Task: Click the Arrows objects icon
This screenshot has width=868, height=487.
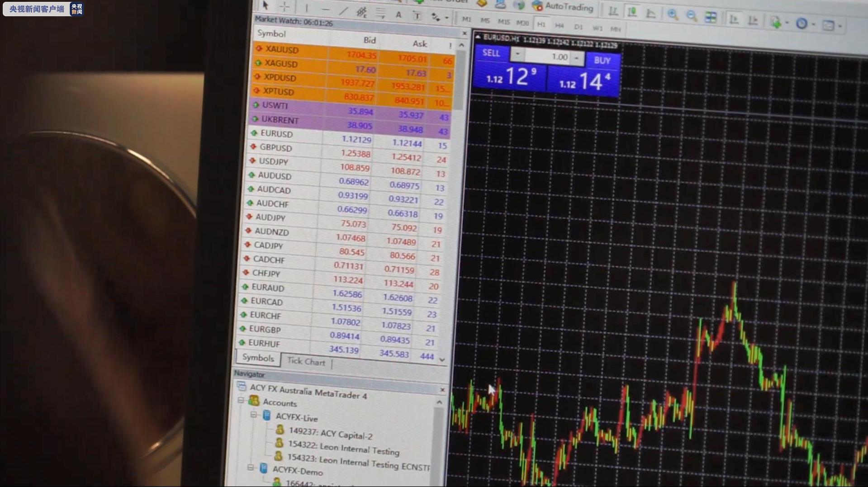Action: click(435, 17)
